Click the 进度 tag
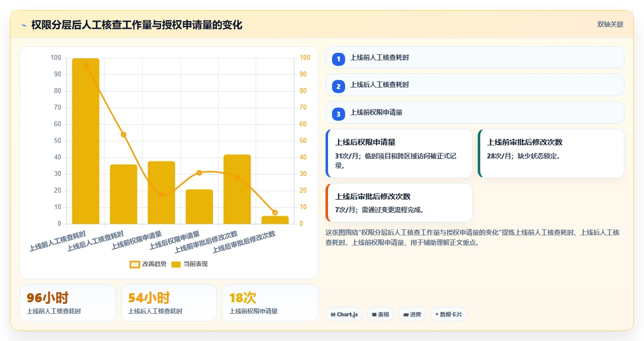The height and width of the screenshot is (341, 644). point(412,314)
